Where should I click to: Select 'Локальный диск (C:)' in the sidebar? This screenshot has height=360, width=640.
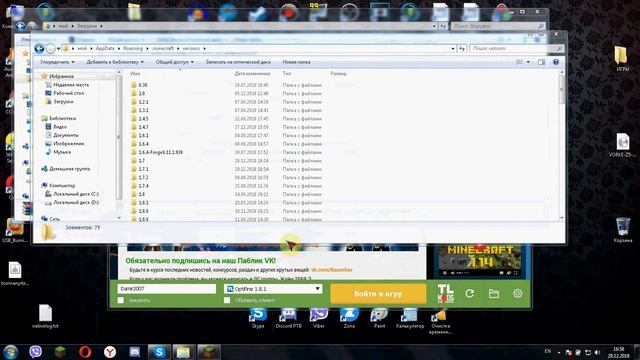pos(76,194)
